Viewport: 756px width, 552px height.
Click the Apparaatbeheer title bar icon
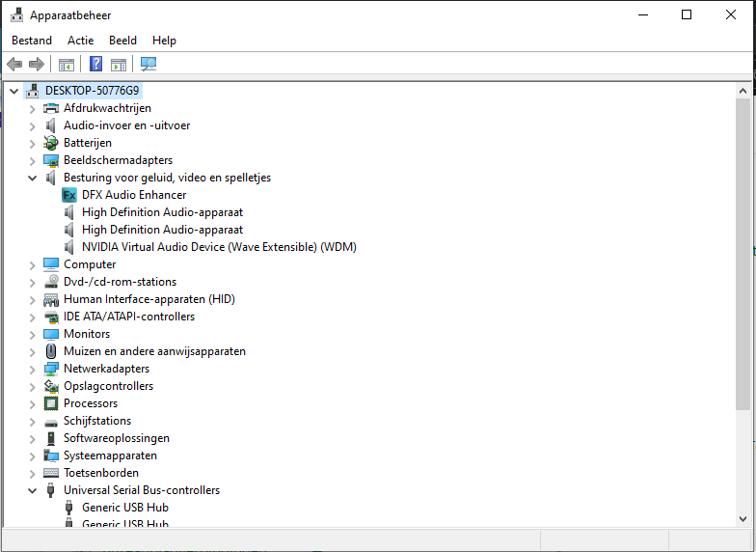point(17,15)
